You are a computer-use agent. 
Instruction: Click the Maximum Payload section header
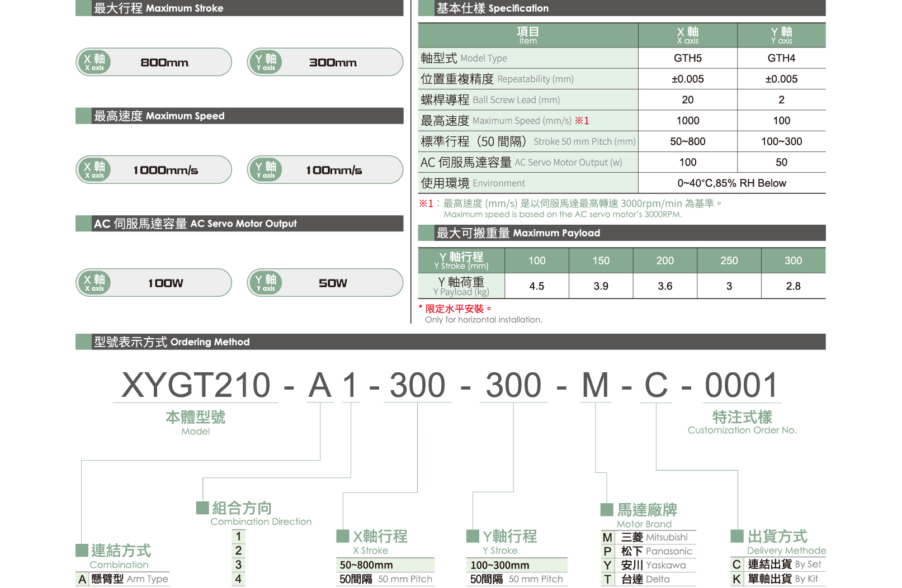point(621,233)
